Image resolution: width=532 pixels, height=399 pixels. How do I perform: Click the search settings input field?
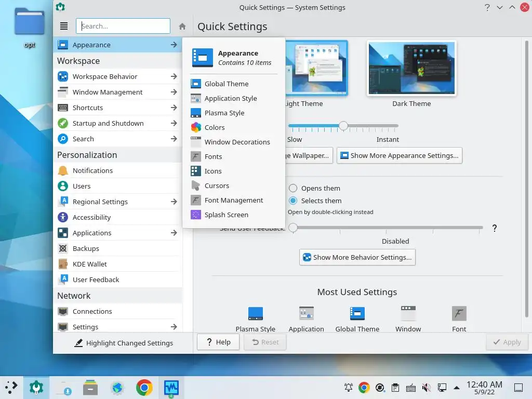click(x=123, y=26)
